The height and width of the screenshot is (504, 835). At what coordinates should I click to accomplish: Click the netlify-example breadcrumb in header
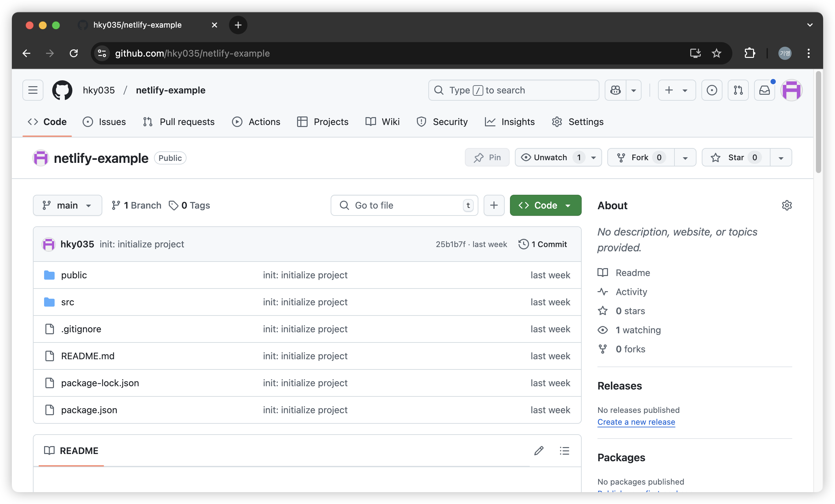171,90
